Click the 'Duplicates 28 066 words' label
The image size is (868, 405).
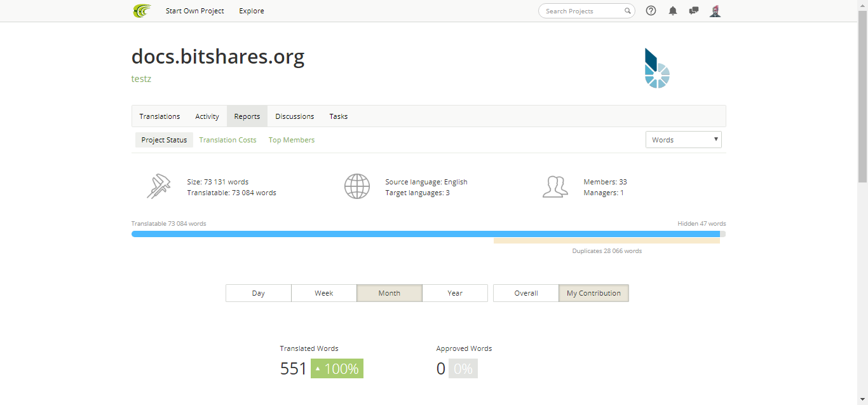(x=607, y=251)
